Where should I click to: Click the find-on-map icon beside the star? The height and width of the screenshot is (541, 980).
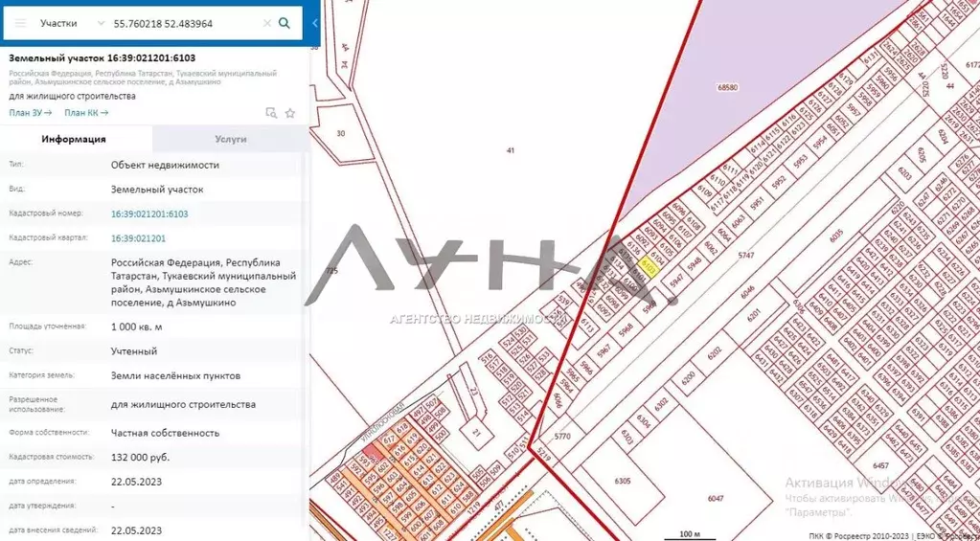(271, 113)
